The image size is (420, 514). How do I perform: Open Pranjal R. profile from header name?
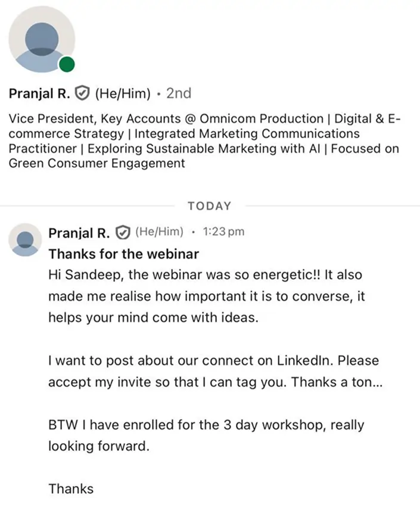tap(41, 94)
